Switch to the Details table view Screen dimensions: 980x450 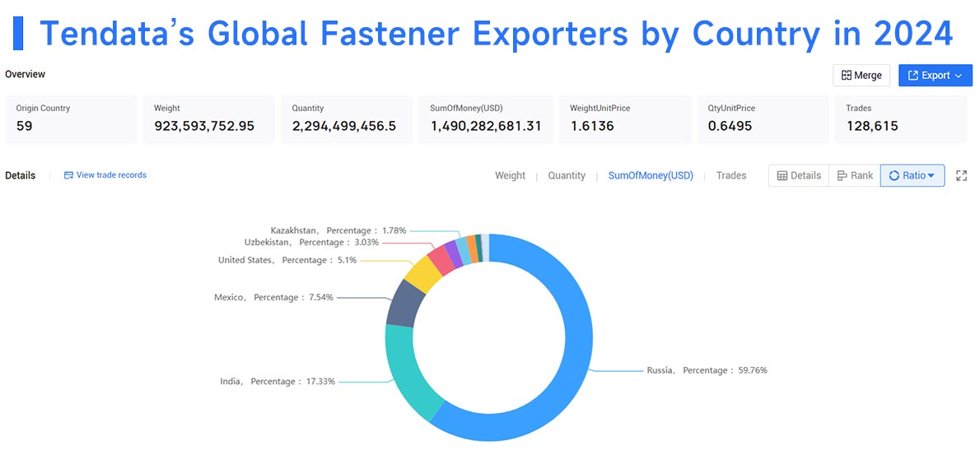pos(799,175)
